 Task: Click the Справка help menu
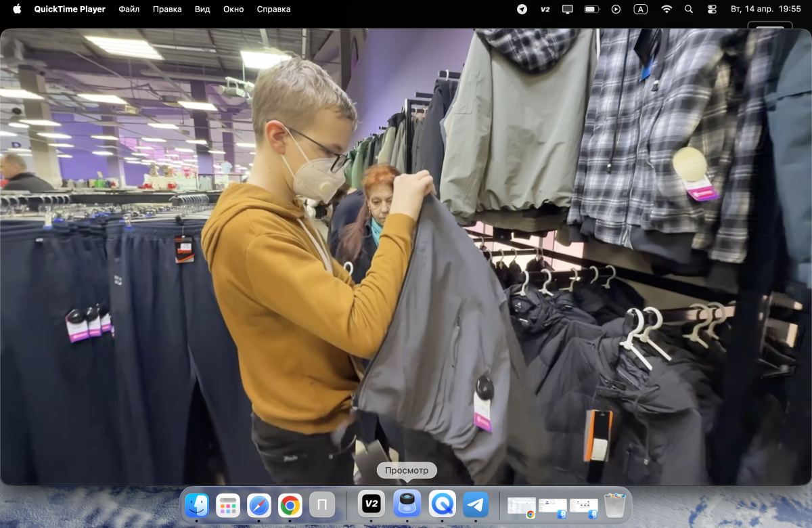[273, 9]
